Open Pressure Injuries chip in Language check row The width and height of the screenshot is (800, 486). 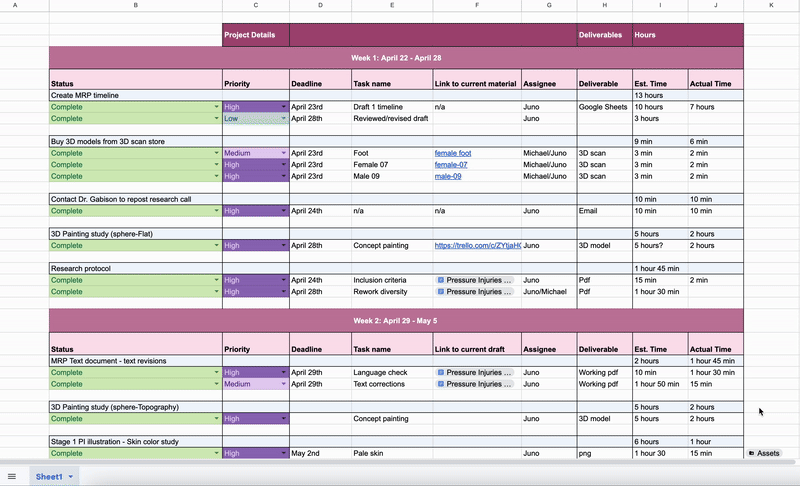click(x=474, y=372)
